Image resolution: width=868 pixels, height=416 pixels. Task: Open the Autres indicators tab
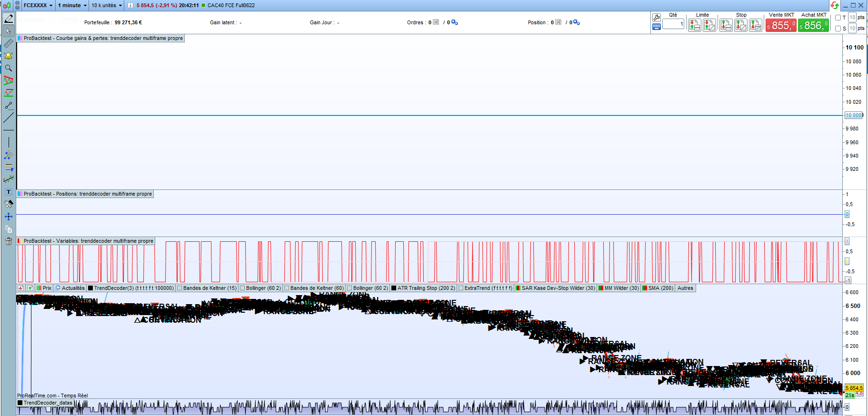(x=685, y=288)
